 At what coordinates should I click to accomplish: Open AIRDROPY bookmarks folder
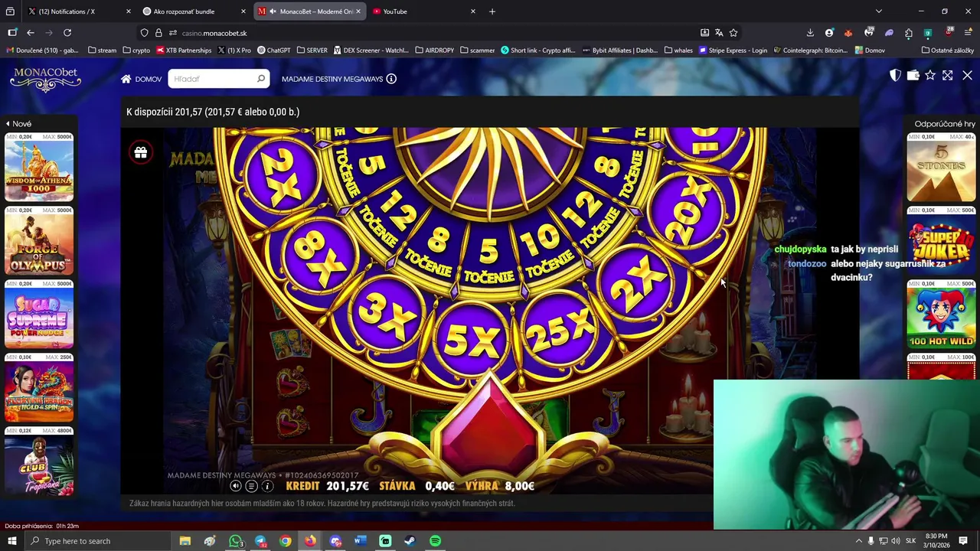coord(434,51)
